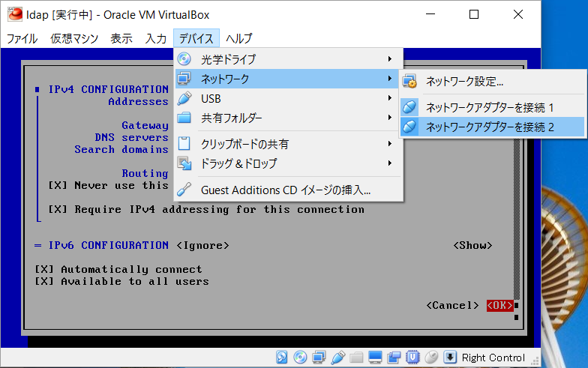This screenshot has width=588, height=368.
Task: Click mouse integration indicator in status bar
Action: (432, 357)
